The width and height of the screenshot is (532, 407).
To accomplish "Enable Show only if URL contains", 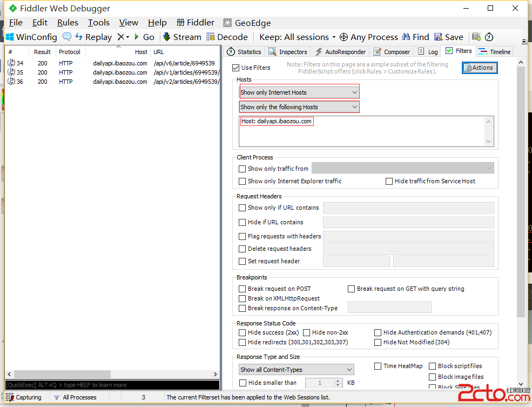I will tap(243, 208).
